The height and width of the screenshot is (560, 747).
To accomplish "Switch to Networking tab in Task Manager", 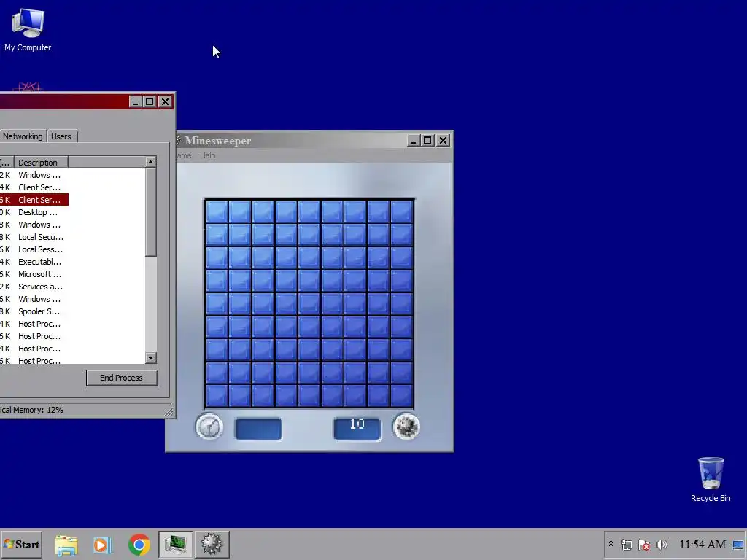I will 23,136.
